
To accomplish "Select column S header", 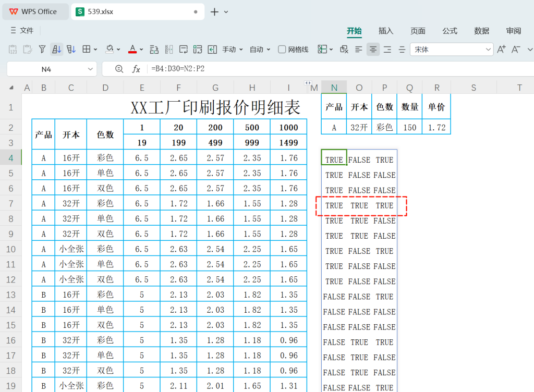I will 474,88.
